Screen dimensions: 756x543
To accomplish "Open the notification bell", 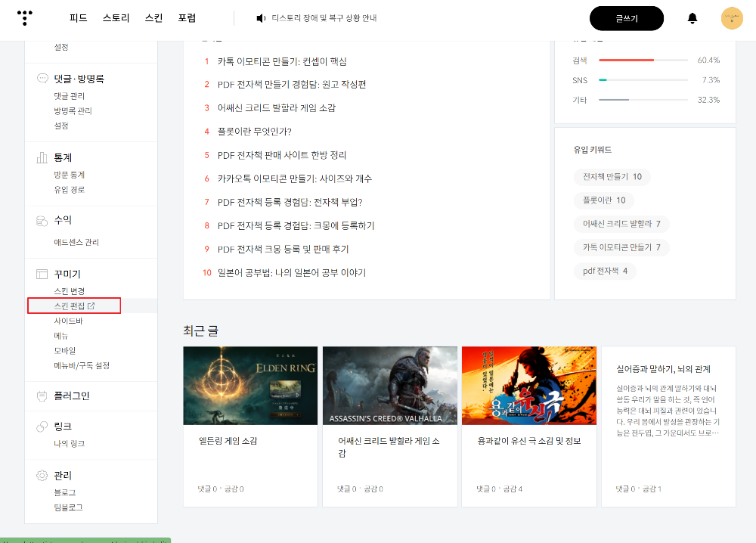I will coord(692,18).
